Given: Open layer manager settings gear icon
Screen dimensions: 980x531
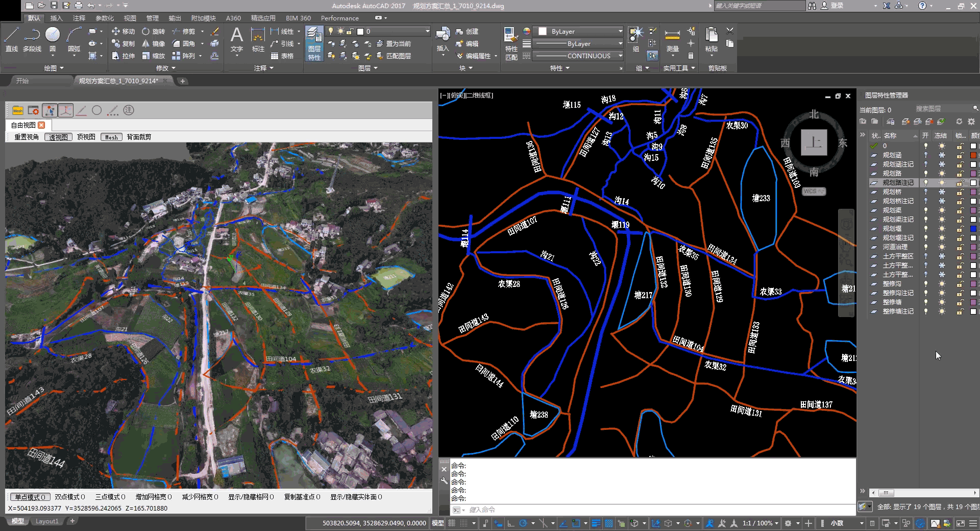Looking at the screenshot, I should (971, 122).
